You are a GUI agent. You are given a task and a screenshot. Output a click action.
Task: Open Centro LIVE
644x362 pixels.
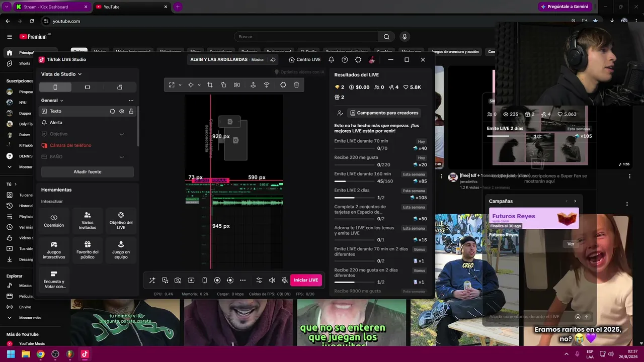click(x=305, y=59)
